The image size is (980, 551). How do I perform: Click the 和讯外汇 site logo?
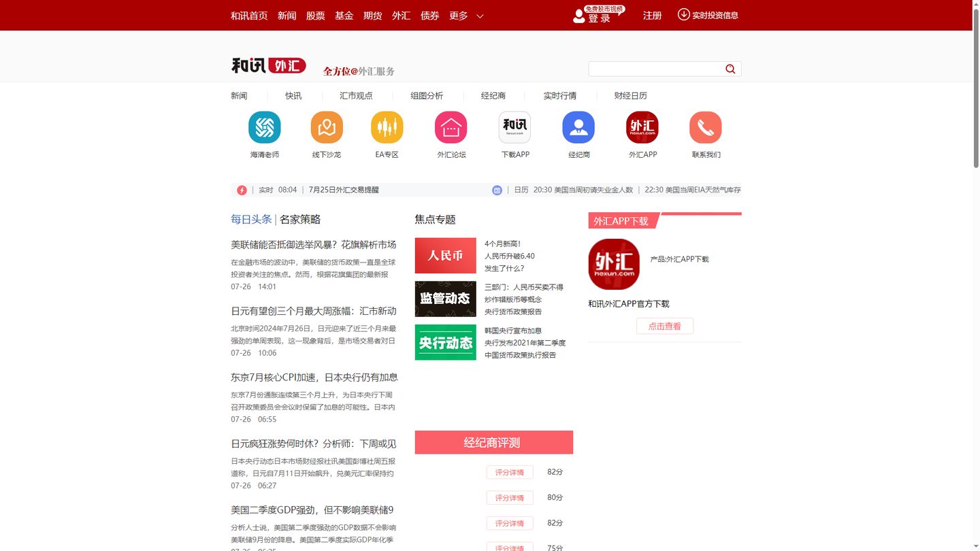click(269, 65)
